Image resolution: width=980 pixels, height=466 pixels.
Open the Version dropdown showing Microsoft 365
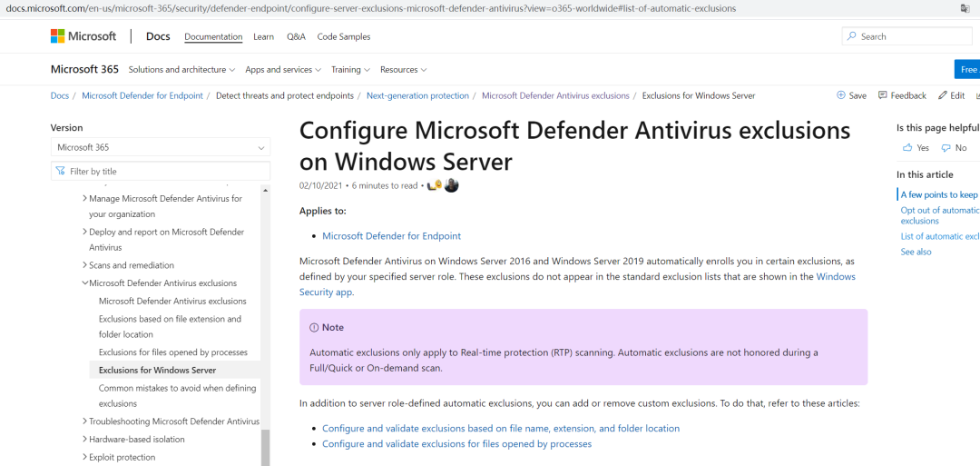tap(161, 148)
